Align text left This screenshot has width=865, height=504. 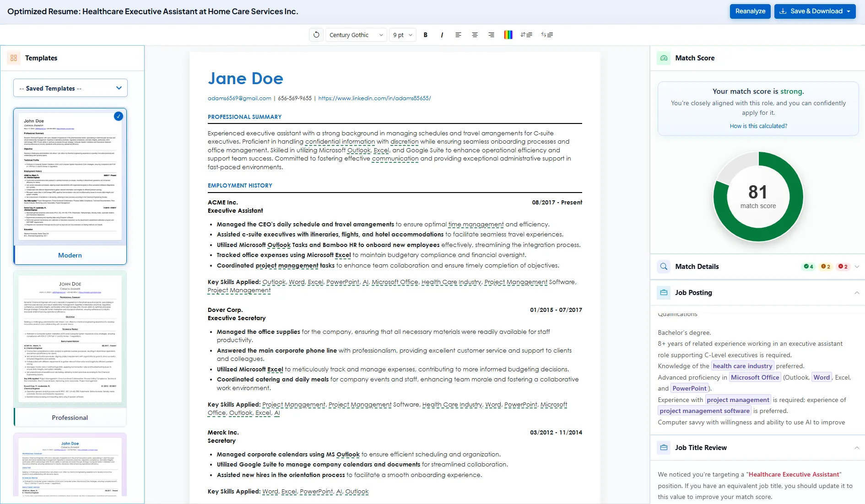[x=458, y=35]
